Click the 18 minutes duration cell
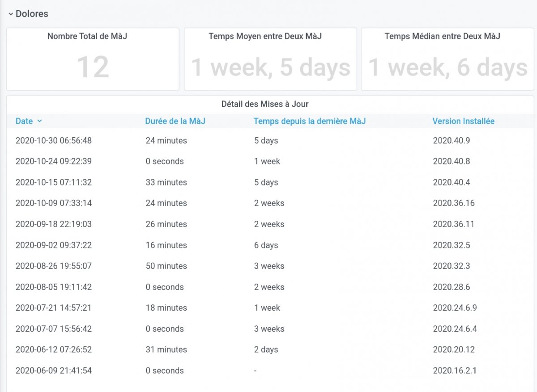The width and height of the screenshot is (537, 392). click(x=166, y=308)
